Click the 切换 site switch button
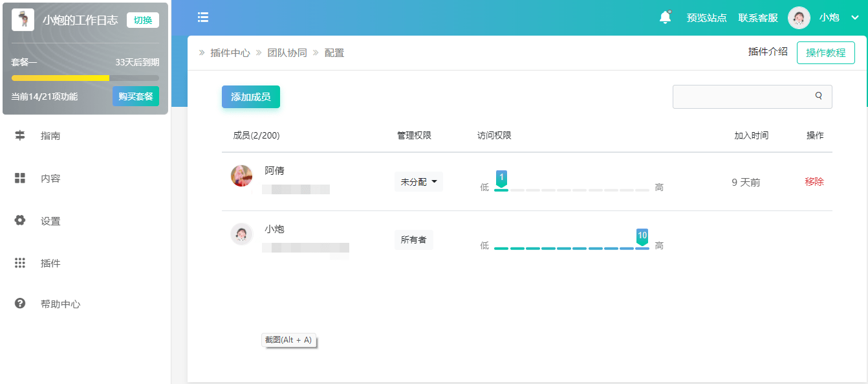Screen dimensions: 868x384 143,20
